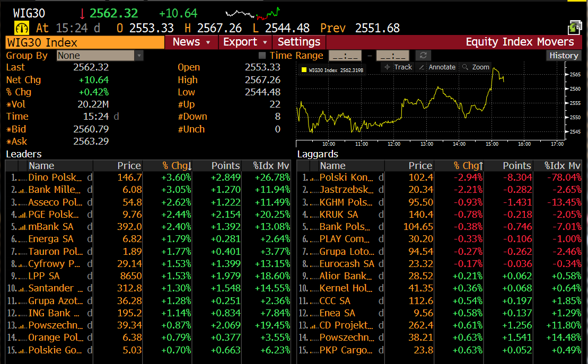Click the #Down value 8

[277, 117]
